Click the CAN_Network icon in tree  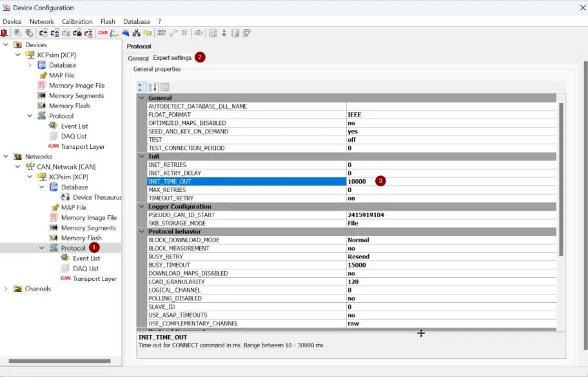[30, 167]
